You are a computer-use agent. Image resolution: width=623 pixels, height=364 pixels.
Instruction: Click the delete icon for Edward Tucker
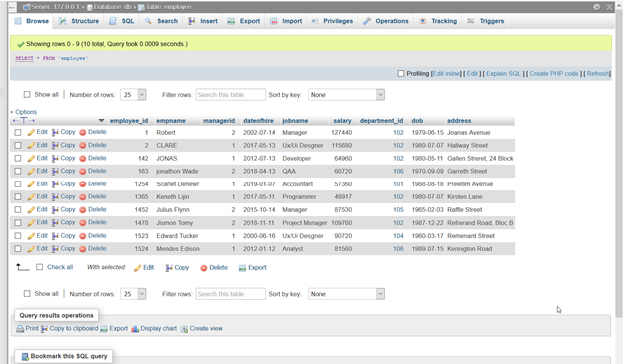click(83, 236)
